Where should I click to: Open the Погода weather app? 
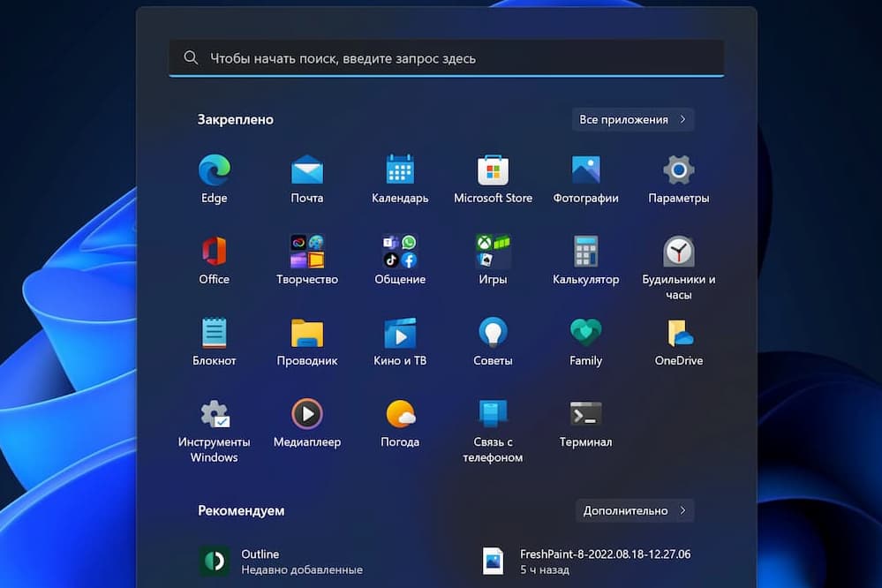coord(400,423)
